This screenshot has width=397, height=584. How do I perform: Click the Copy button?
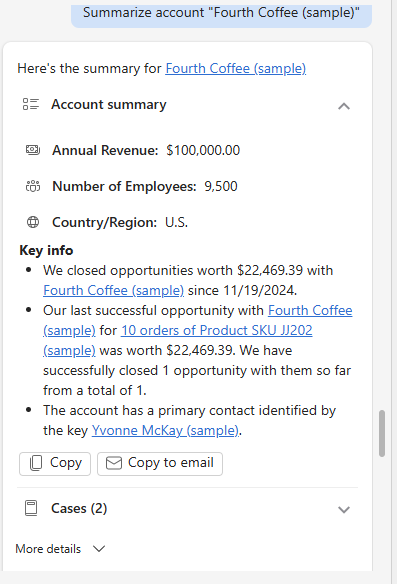(x=55, y=464)
